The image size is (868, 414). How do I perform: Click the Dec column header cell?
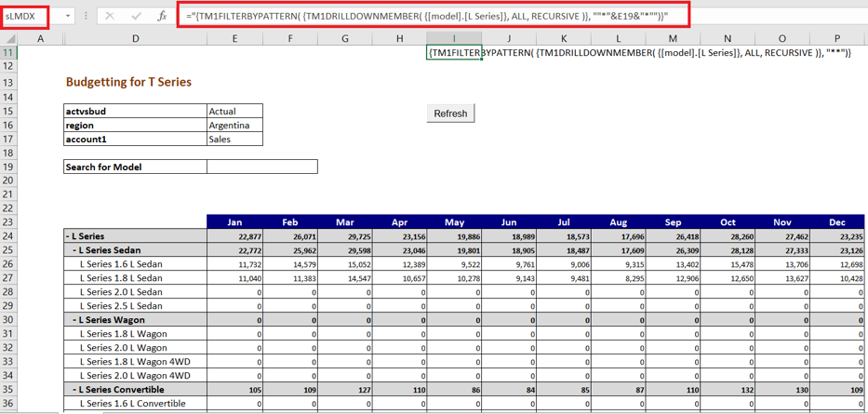coord(837,222)
